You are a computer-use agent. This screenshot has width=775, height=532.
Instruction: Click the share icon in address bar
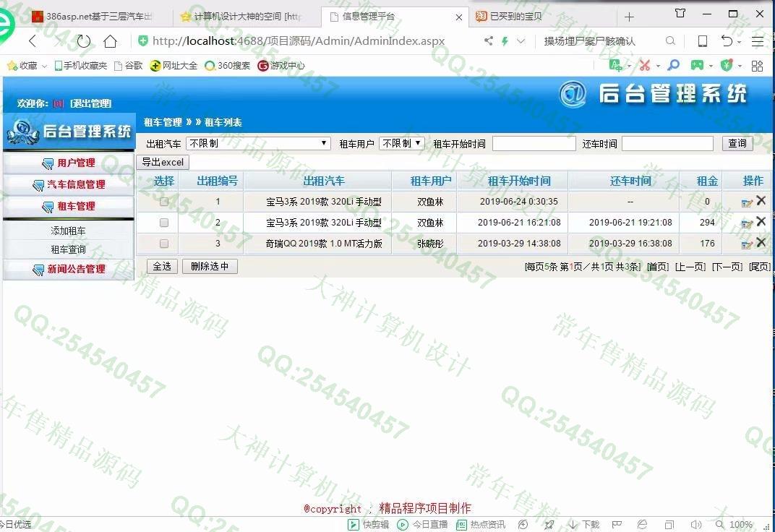(x=488, y=41)
